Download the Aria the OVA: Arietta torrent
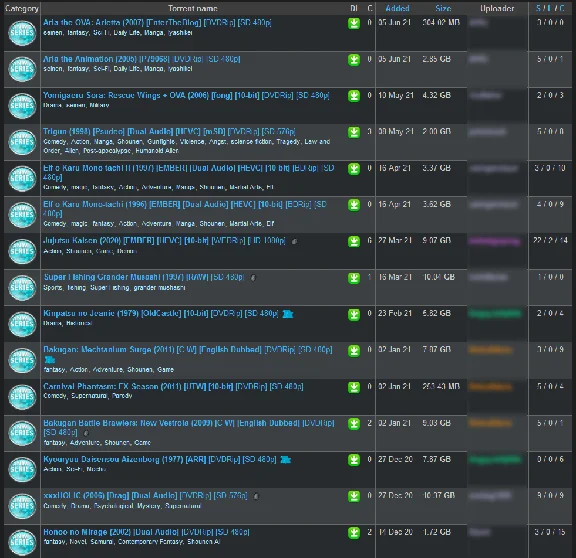Image resolution: width=576 pixels, height=558 pixels. point(354,24)
